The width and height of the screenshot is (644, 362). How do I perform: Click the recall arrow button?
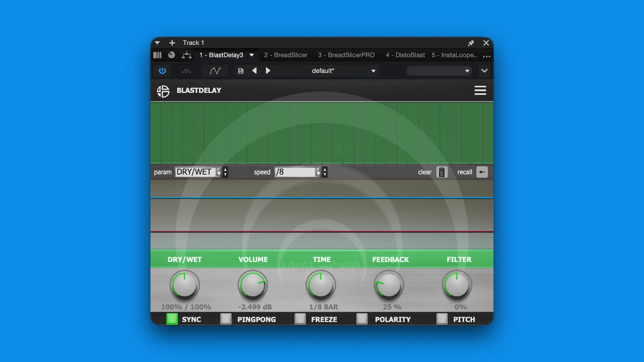tap(482, 172)
